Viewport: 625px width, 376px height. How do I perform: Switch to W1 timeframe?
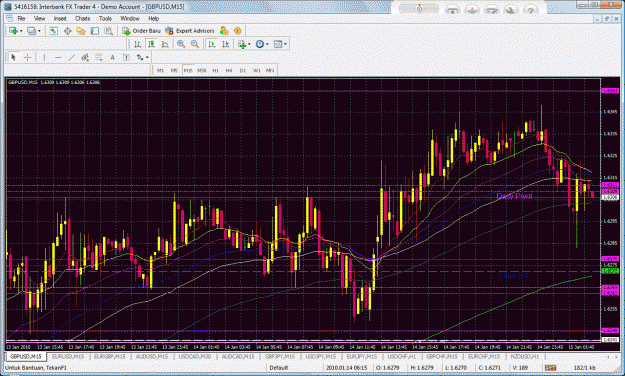coord(257,71)
